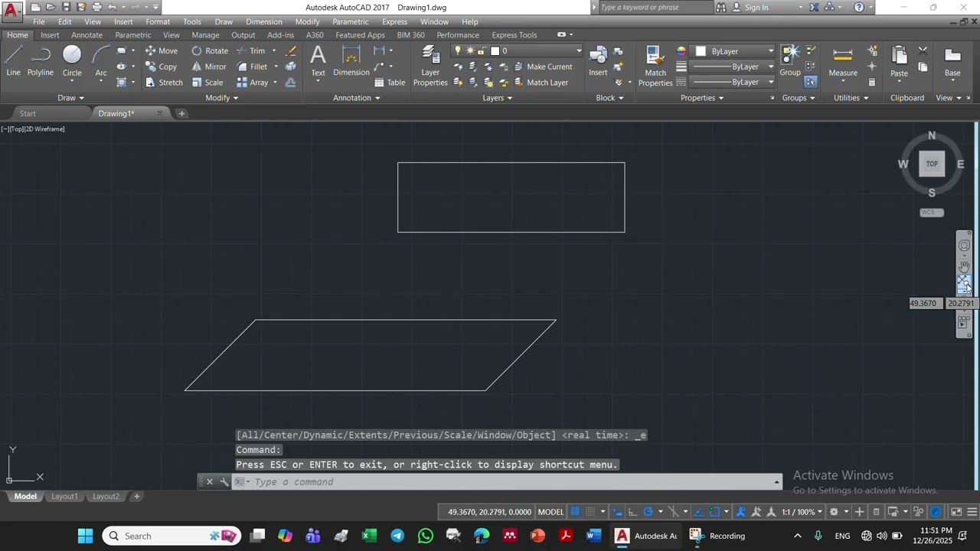Pick the Scale tool
Screen dimensions: 980x551
[207, 83]
